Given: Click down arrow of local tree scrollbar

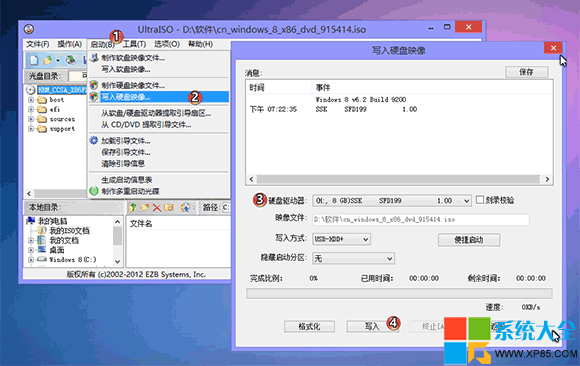Looking at the screenshot, I should coord(117,261).
